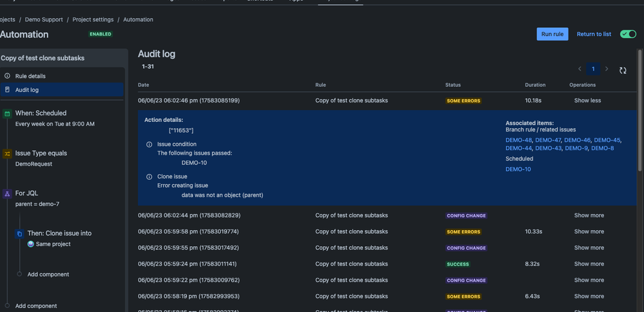Viewport: 644px width, 312px height.
Task: Click the SUCCESS status badge
Action: tap(458, 264)
